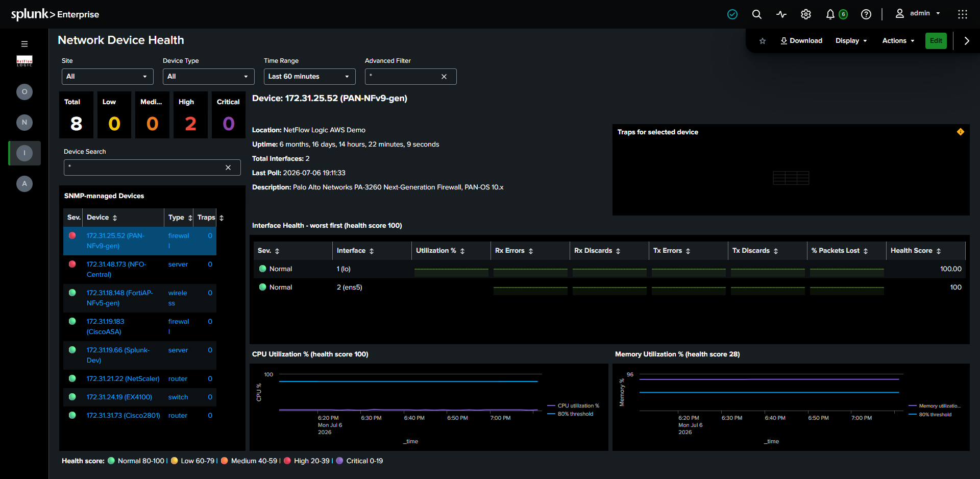
Task: Click the Total devices count tile
Action: click(77, 115)
